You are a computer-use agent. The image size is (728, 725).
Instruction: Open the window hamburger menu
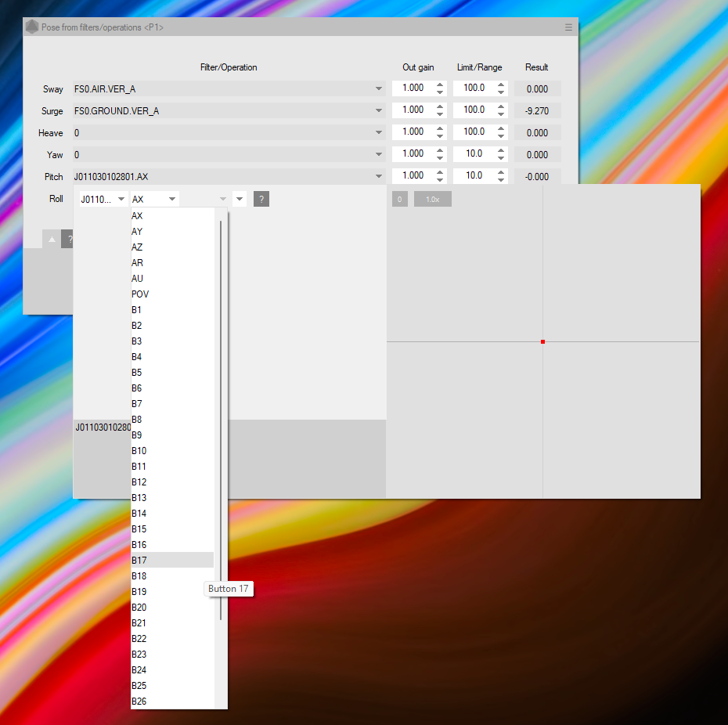pyautogui.click(x=569, y=27)
